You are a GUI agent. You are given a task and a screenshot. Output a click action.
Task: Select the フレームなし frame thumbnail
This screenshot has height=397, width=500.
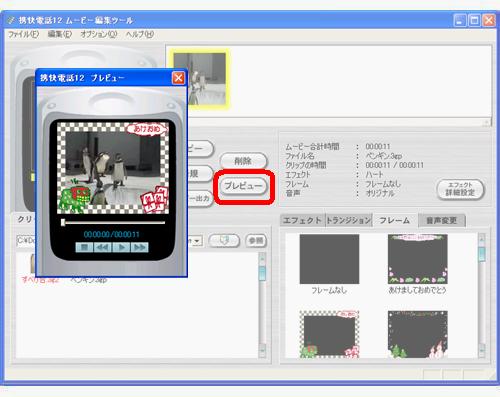pos(329,259)
